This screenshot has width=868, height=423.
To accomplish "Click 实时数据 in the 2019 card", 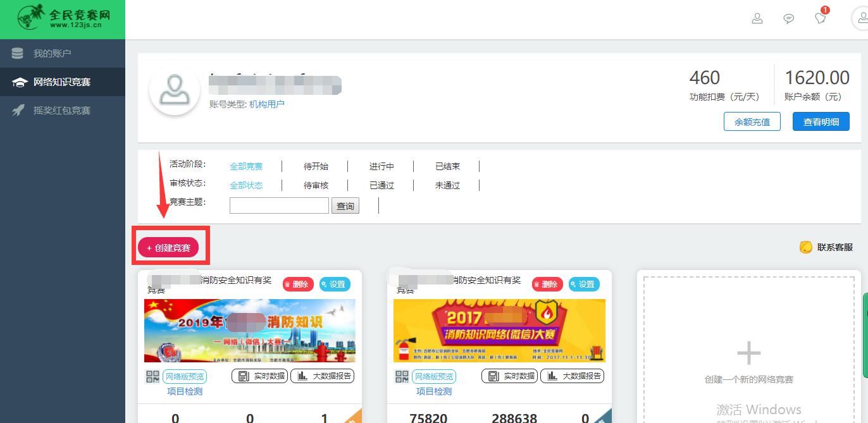I will 260,376.
